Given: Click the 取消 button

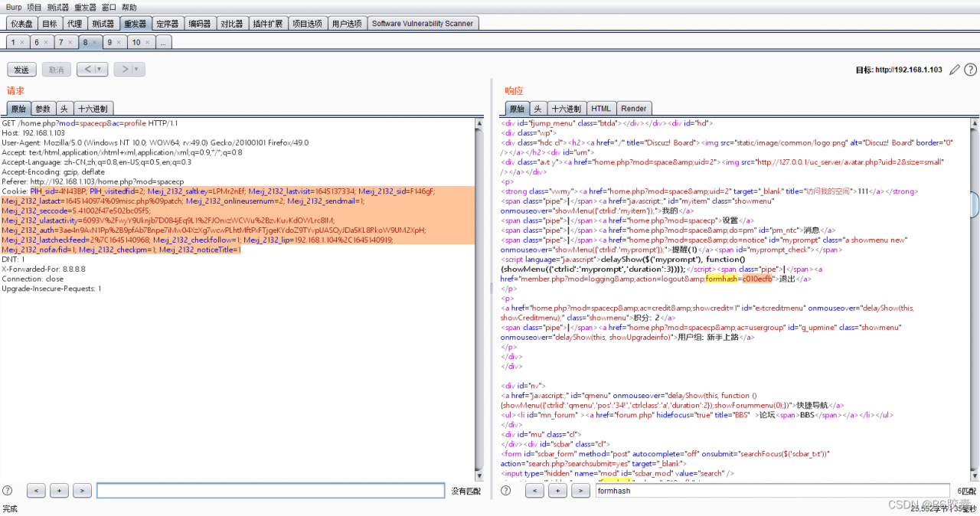Looking at the screenshot, I should (x=56, y=70).
